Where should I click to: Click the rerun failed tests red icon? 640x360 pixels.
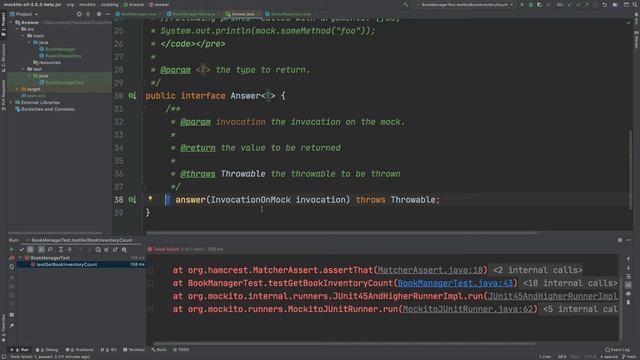[11, 258]
